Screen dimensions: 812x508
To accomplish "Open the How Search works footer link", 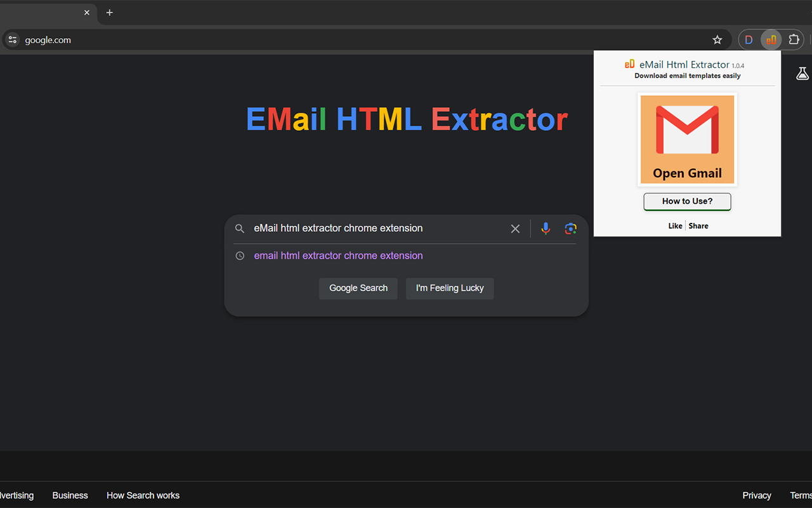I will coord(143,495).
